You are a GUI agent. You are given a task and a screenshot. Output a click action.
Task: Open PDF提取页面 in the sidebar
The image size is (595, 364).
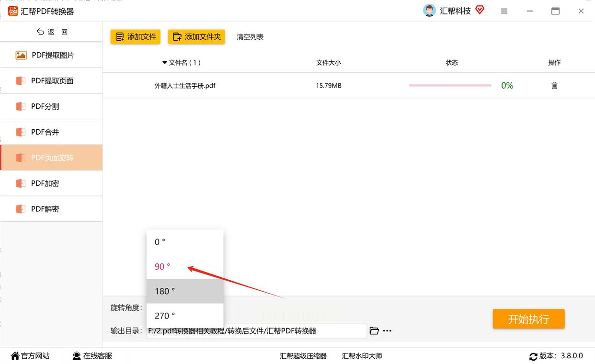51,80
